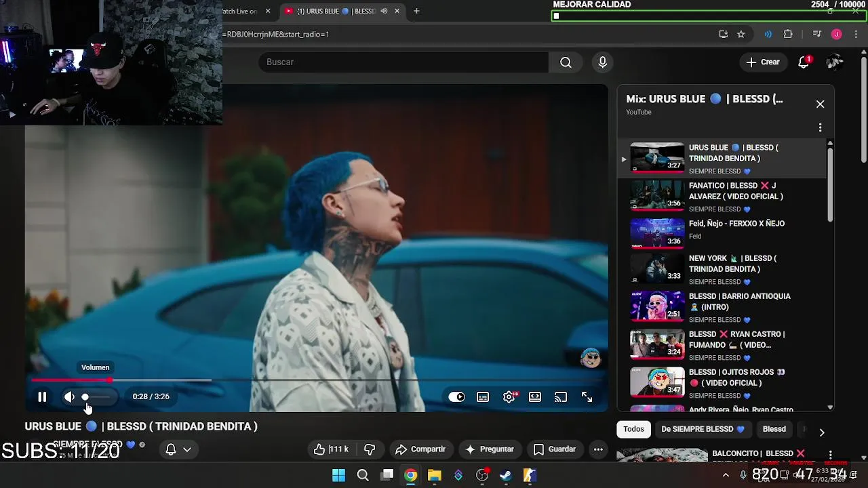Open Steam from taskbar
Viewport: 868px width, 488px height.
506,475
